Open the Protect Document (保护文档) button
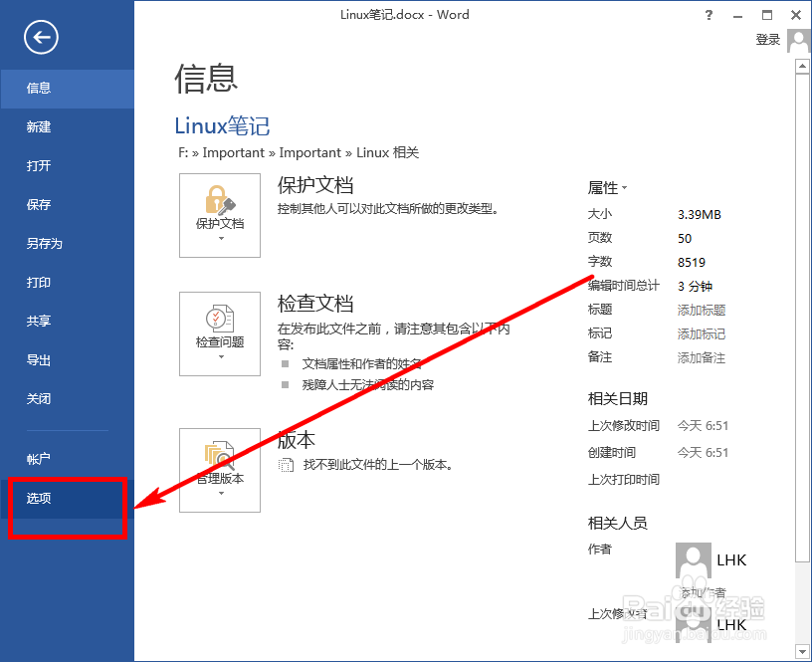 click(220, 215)
